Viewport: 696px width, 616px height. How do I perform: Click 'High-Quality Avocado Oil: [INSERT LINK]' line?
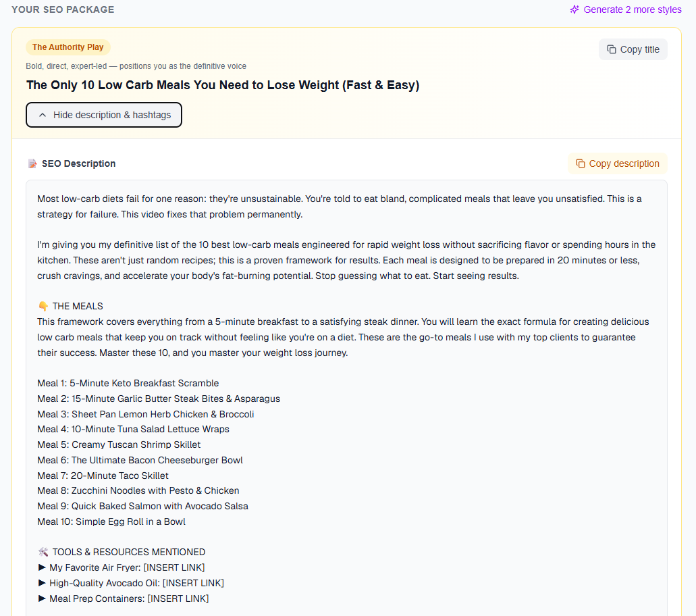[137, 583]
